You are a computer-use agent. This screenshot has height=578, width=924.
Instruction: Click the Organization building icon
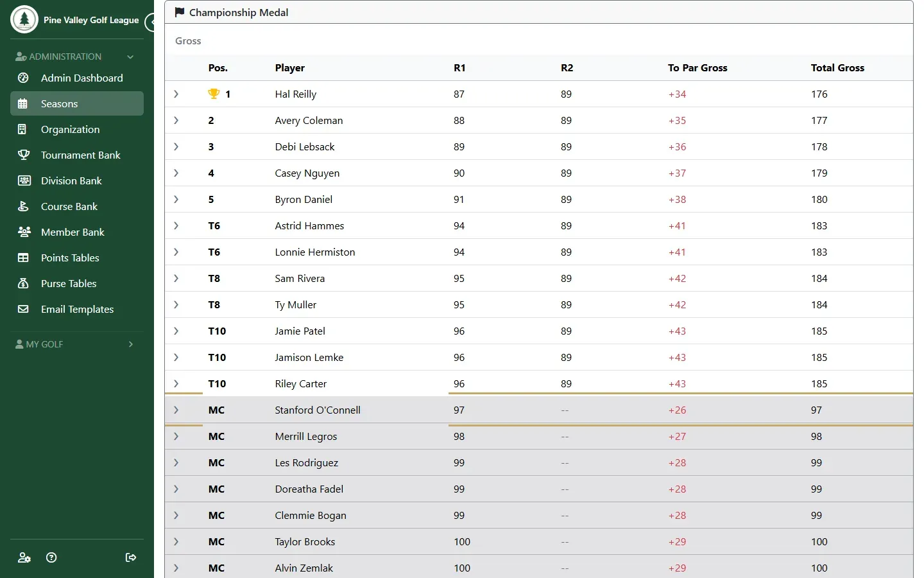[x=23, y=129]
